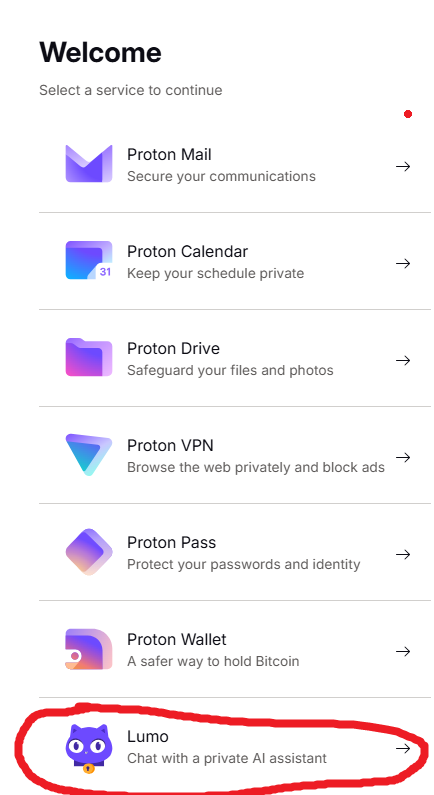Select the Proton Calendar icon
Viewport: 434px width, 795px height.
coord(89,260)
